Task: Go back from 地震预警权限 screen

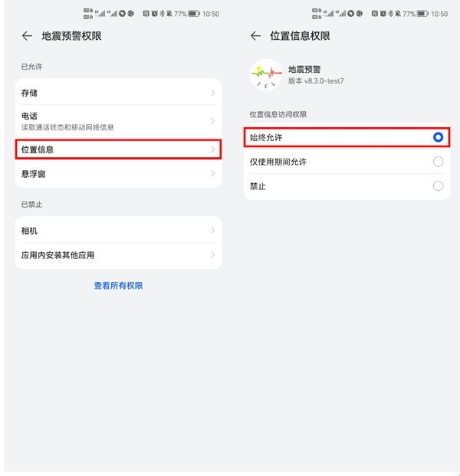Action: click(x=27, y=36)
